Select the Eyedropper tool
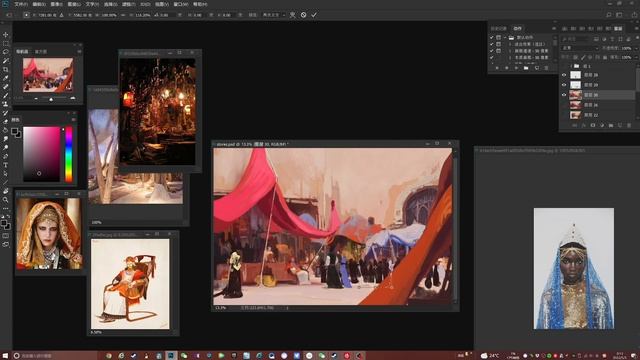 pos(6,78)
